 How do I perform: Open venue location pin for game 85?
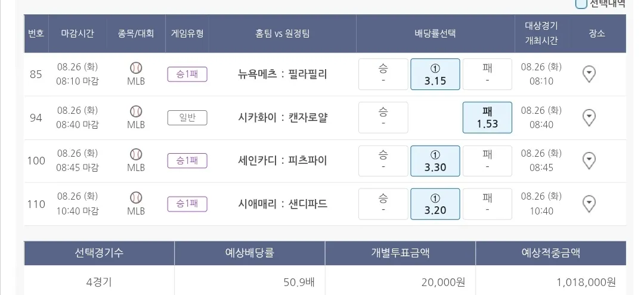coord(589,74)
